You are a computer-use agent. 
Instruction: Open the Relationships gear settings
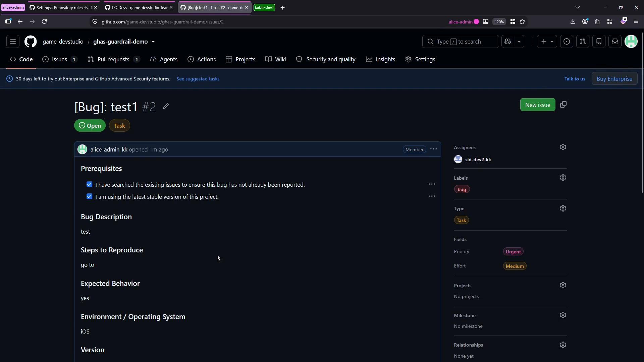563,345
